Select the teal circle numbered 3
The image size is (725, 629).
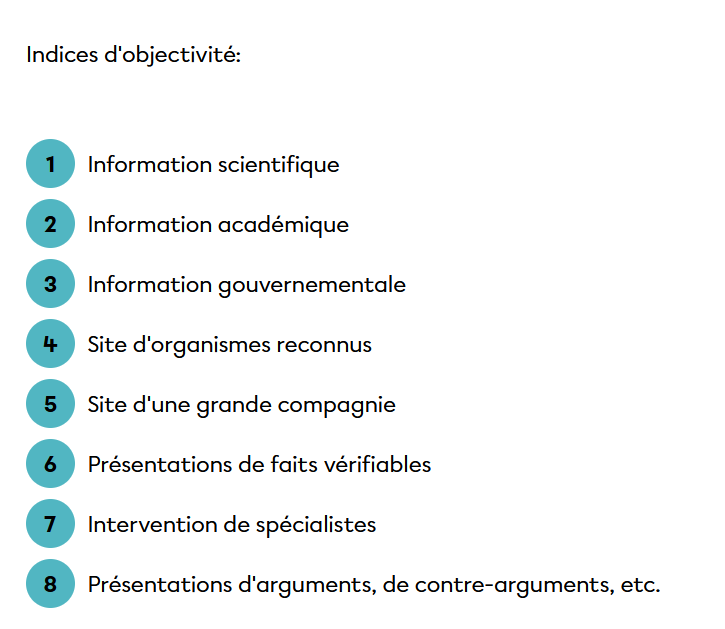pos(50,284)
